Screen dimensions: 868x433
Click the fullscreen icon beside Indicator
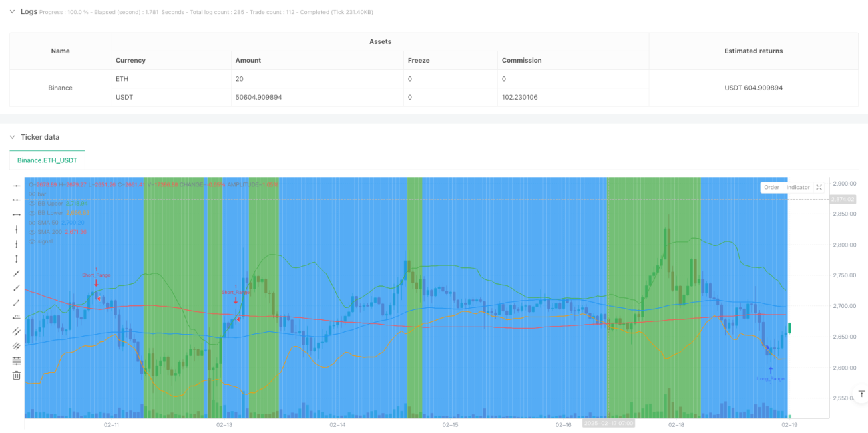pos(819,188)
